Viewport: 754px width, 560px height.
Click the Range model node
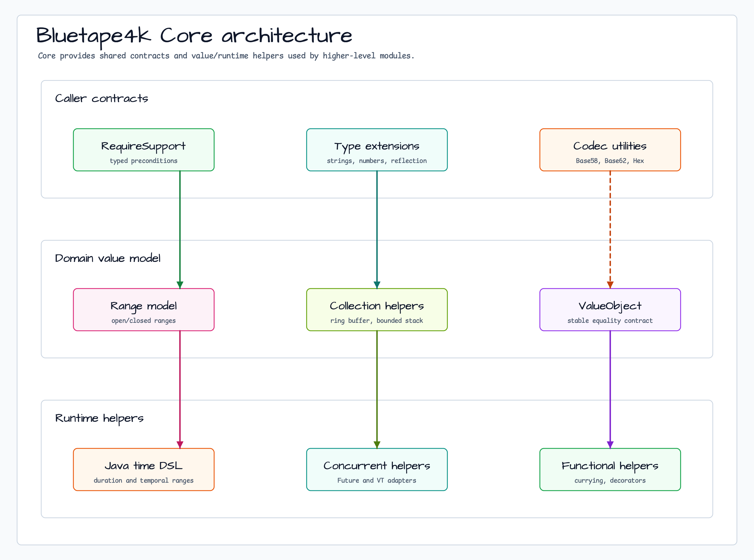(144, 309)
